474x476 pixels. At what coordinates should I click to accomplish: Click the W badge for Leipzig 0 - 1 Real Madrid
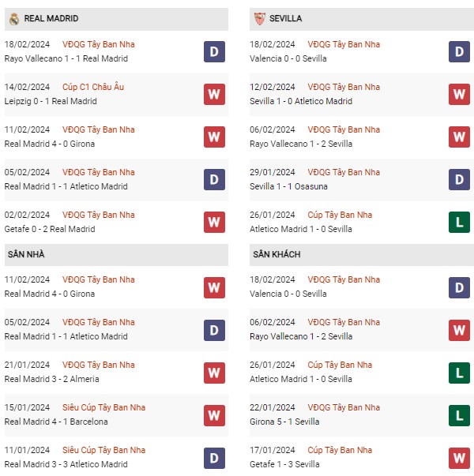pos(214,95)
